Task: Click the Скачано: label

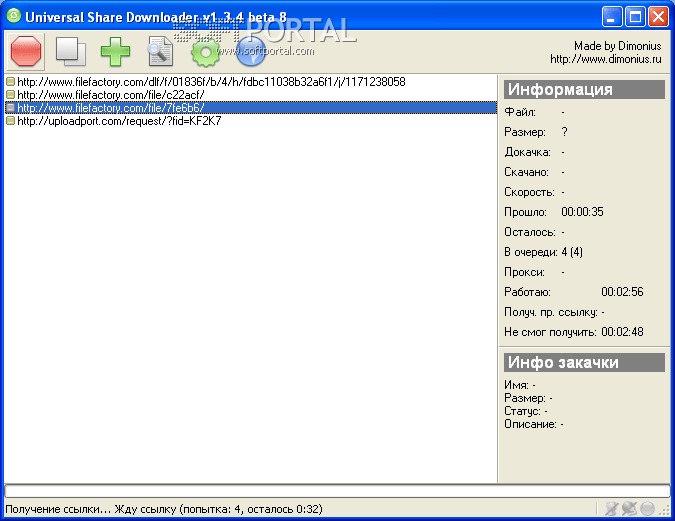Action: pyautogui.click(x=526, y=172)
